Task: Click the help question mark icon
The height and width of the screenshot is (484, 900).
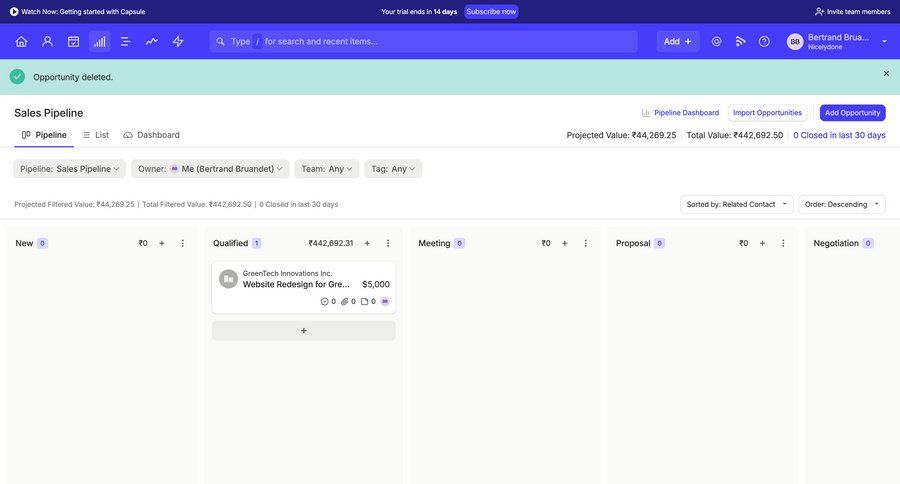Action: [764, 41]
